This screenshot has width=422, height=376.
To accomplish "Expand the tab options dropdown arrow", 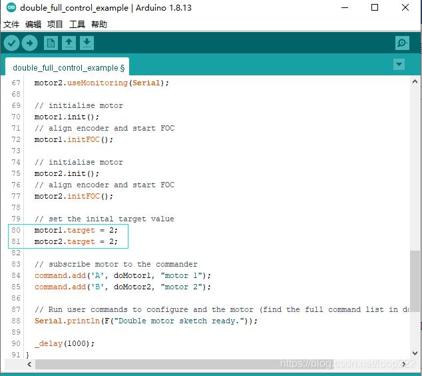I will [399, 64].
